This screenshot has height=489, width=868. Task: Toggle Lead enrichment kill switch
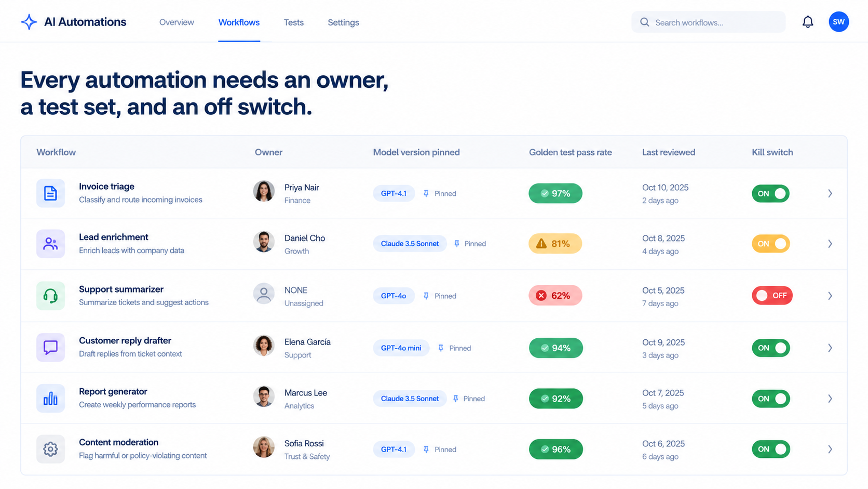click(x=770, y=244)
